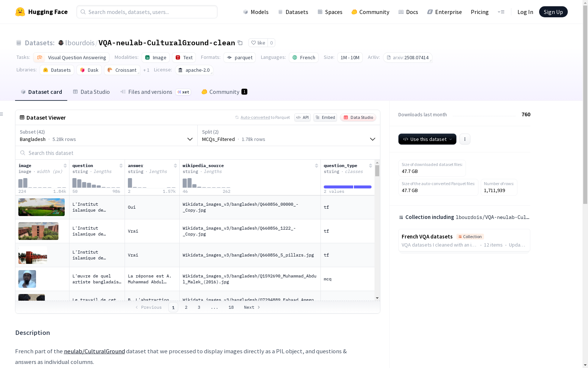Expand the +1 more libraries indicator
This screenshot has height=368, width=588.
[x=146, y=70]
